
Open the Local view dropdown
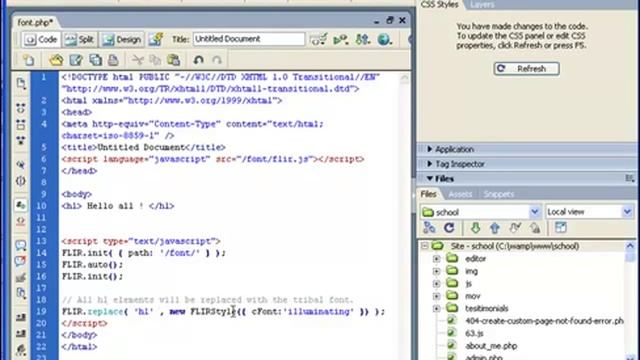(x=627, y=212)
